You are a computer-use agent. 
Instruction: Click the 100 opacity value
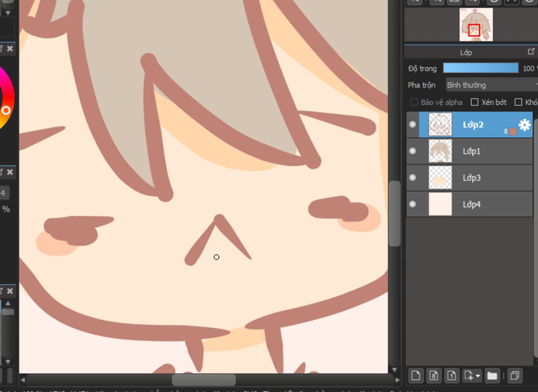tap(529, 68)
